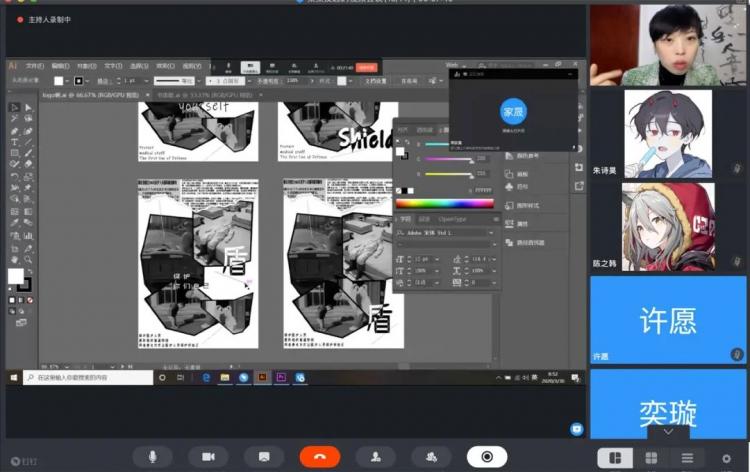
Task: Toggle the microphone mute in meeting bar
Action: 153,457
